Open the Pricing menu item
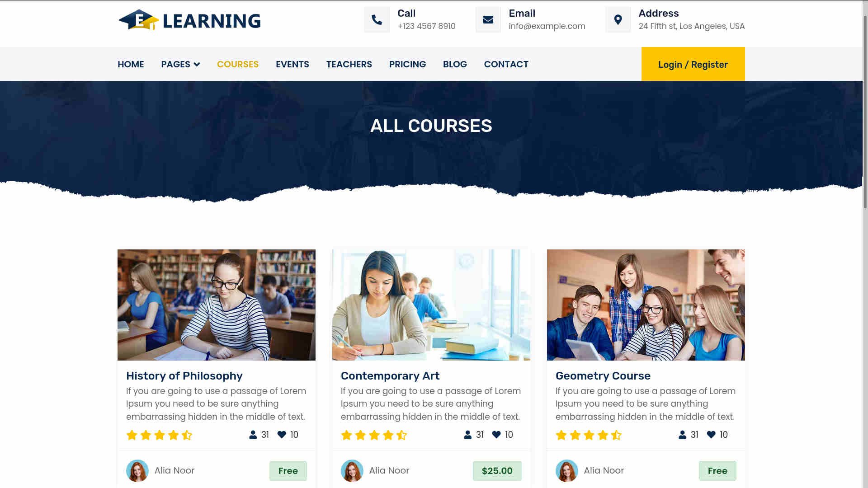868x488 pixels. (x=407, y=64)
